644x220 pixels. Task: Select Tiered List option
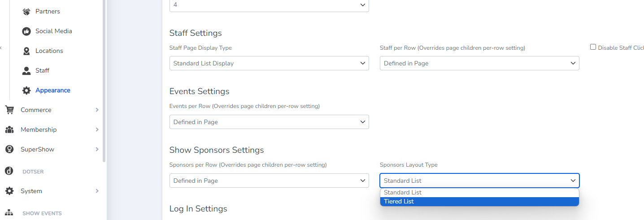point(479,202)
